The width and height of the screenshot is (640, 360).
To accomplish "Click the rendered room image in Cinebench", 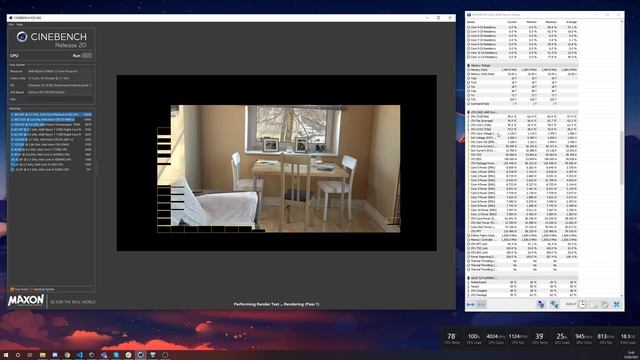I will point(279,169).
